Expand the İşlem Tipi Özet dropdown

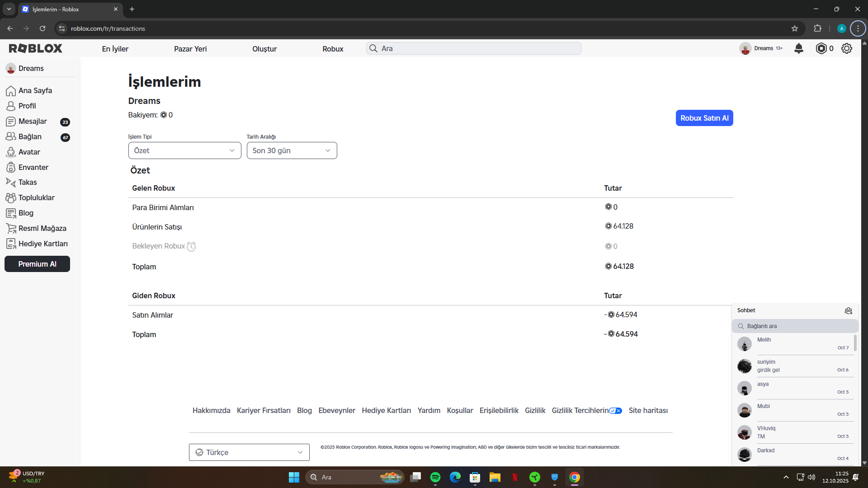[x=184, y=150]
